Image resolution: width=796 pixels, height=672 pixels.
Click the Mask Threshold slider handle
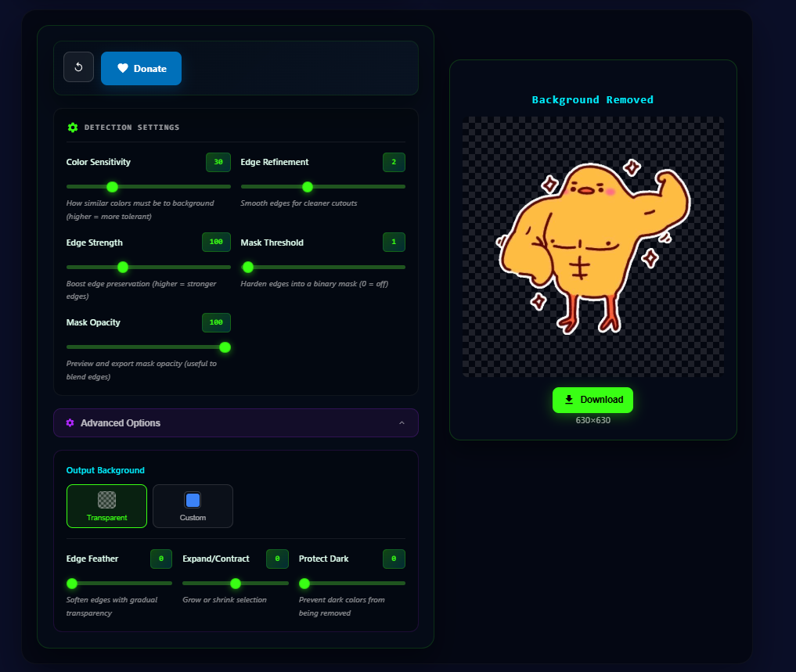[x=248, y=267]
